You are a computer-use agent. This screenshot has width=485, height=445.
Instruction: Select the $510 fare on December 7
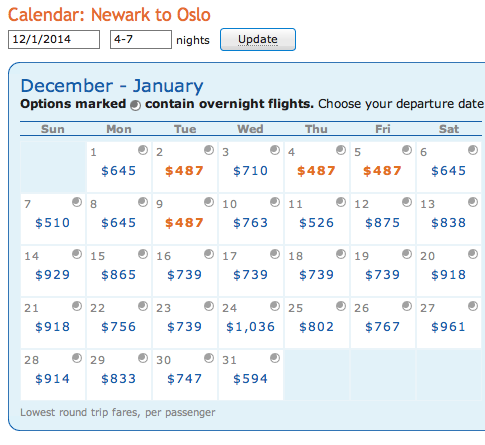coord(52,223)
